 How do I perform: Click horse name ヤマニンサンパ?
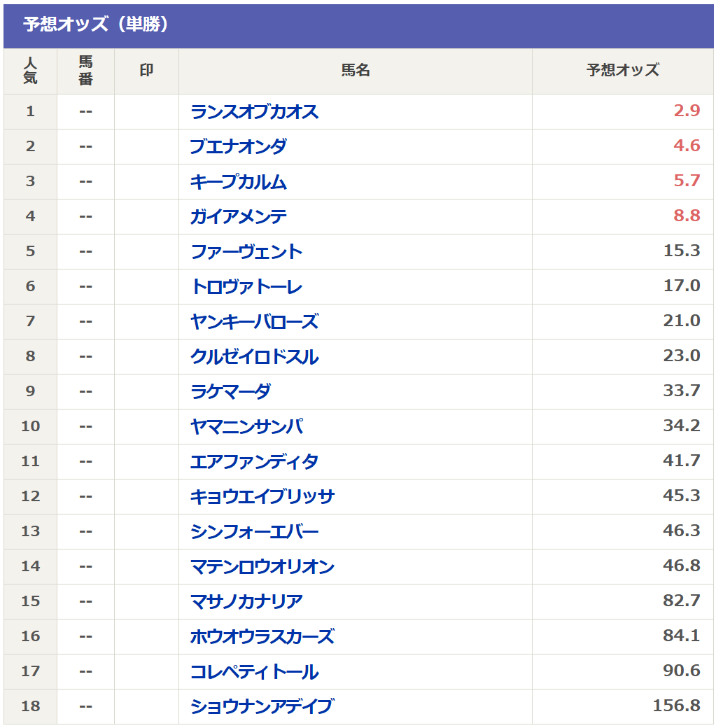246,427
